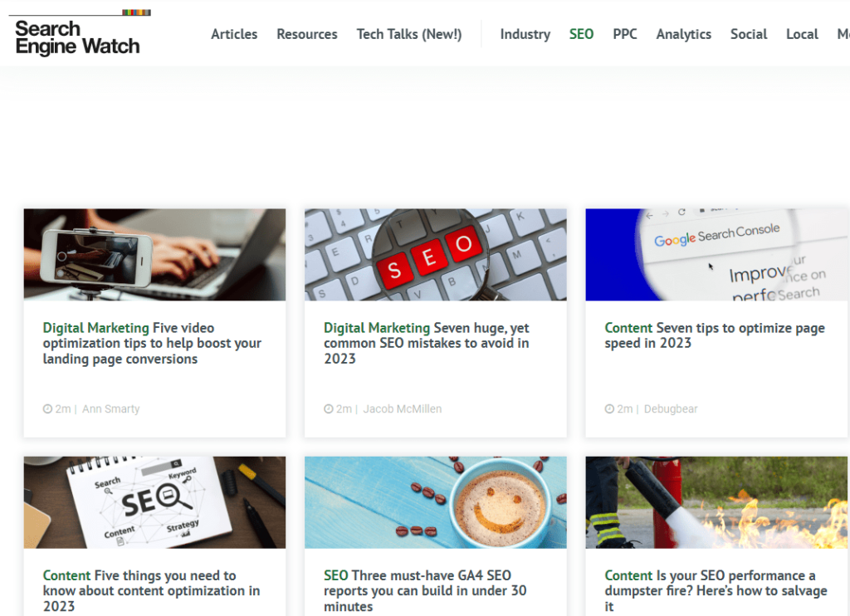The height and width of the screenshot is (616, 850).
Task: Click the clock icon beside Ann Smarty's timestamp
Action: point(46,408)
